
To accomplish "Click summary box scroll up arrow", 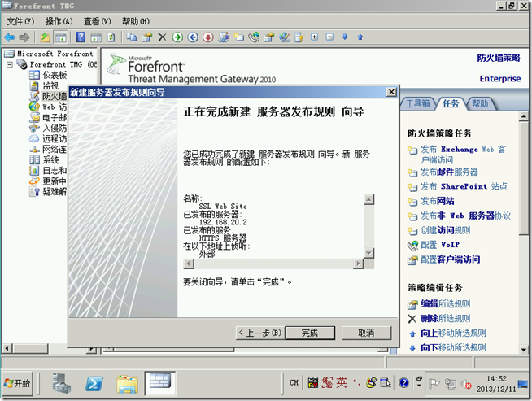I will pos(368,199).
